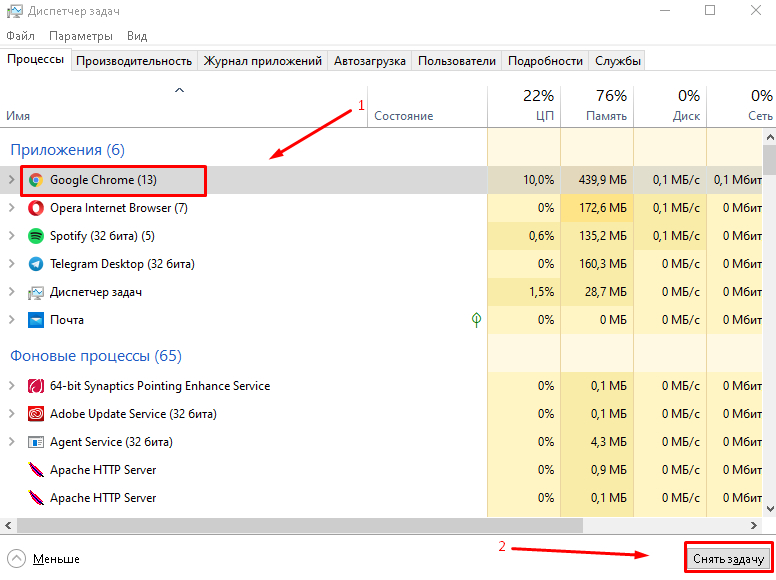Expand the Adobe Update Service row

coord(11,414)
